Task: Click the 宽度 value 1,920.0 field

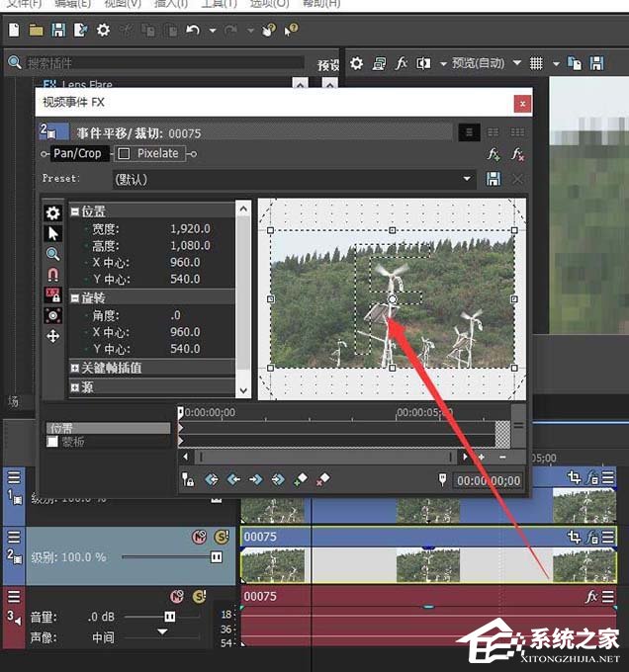Action: [x=190, y=229]
